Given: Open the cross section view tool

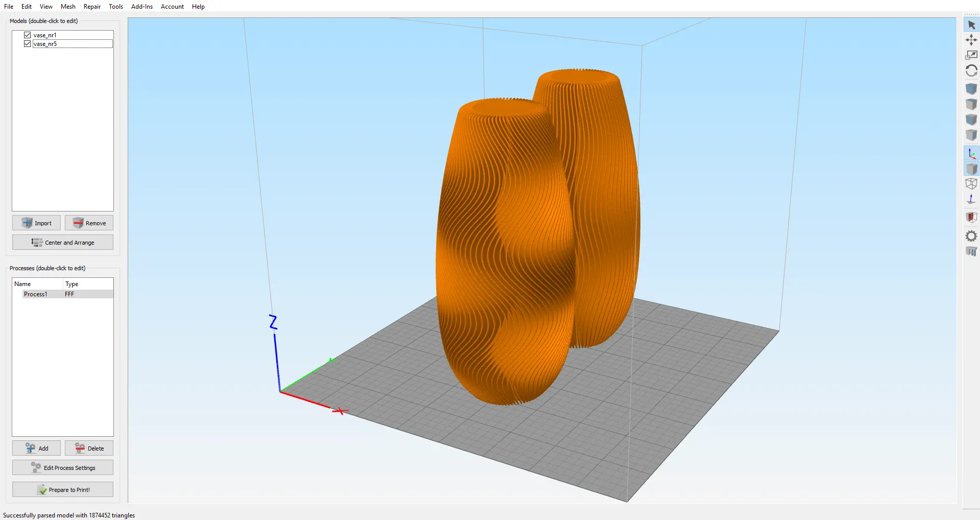Looking at the screenshot, I should click(971, 218).
